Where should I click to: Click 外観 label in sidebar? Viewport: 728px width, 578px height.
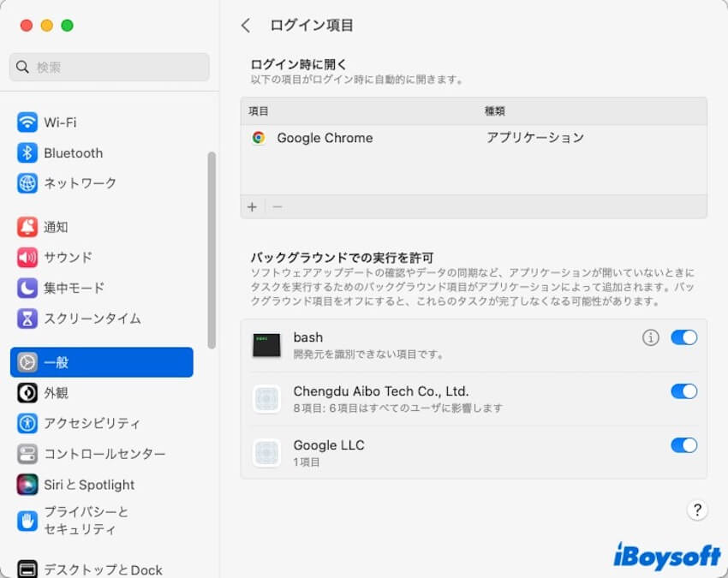[56, 393]
